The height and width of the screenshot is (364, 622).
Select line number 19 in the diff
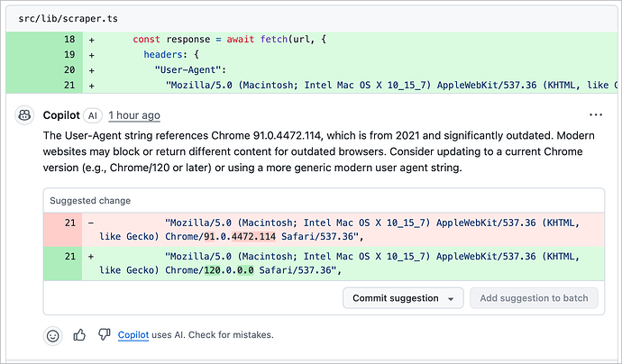click(69, 54)
